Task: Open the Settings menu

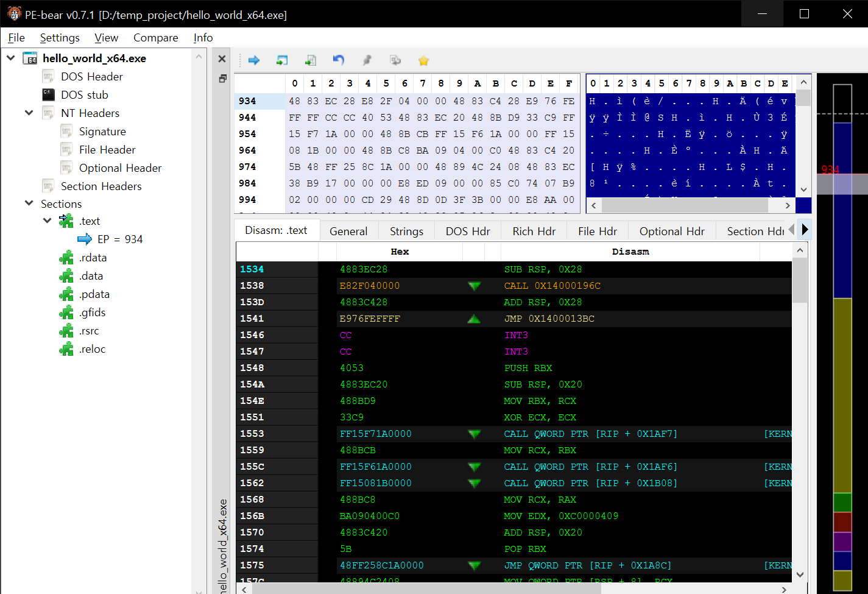Action: (x=60, y=38)
